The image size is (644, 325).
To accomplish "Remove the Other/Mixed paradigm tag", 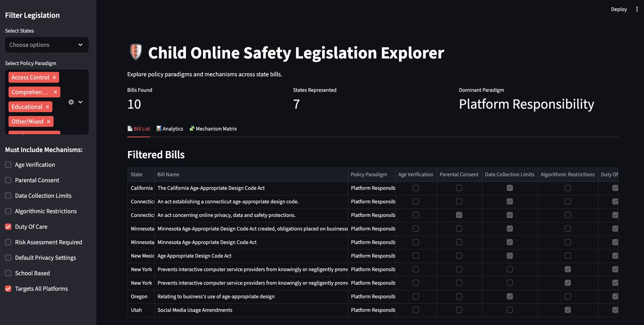I will [x=48, y=122].
